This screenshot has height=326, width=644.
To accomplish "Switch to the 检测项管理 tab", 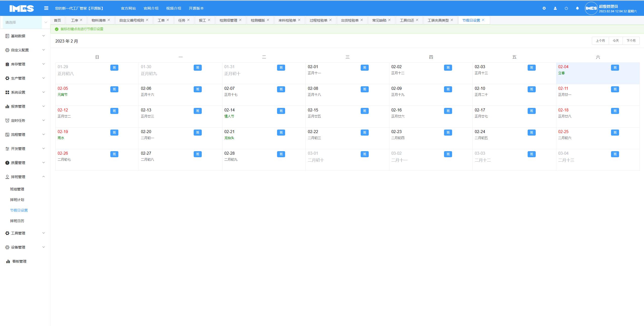I will point(228,20).
